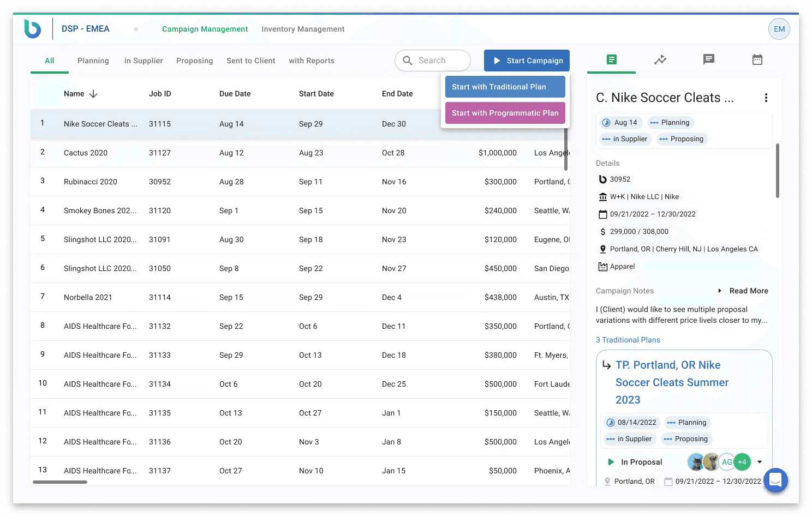Select the Planning tab
Screen dimensions: 812x517
93,61
